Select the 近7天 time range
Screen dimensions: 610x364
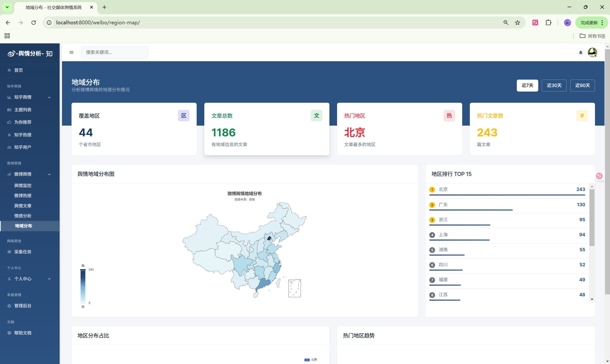(527, 85)
